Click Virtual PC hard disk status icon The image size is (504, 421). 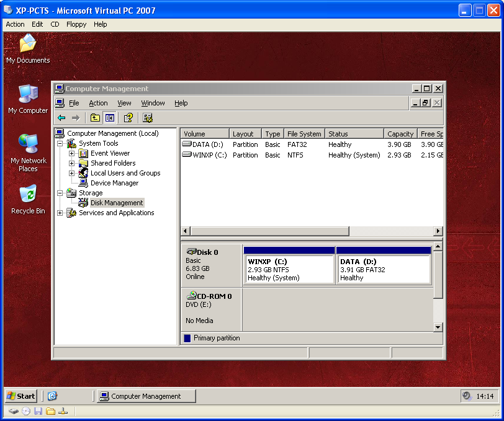pyautogui.click(x=13, y=411)
